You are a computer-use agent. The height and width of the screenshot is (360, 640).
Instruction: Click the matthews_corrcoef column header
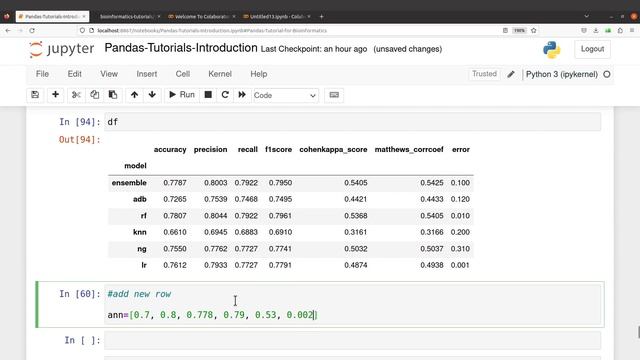409,149
